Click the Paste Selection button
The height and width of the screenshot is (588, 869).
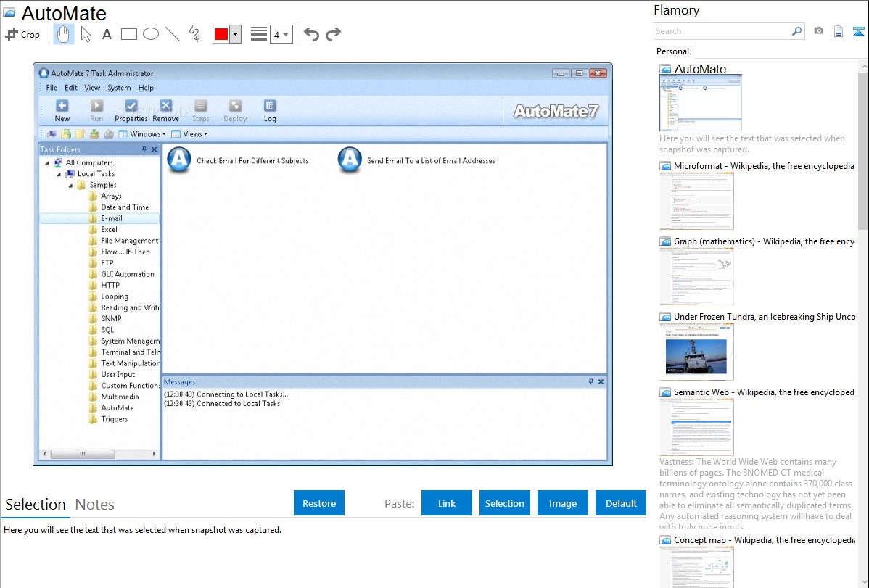504,503
